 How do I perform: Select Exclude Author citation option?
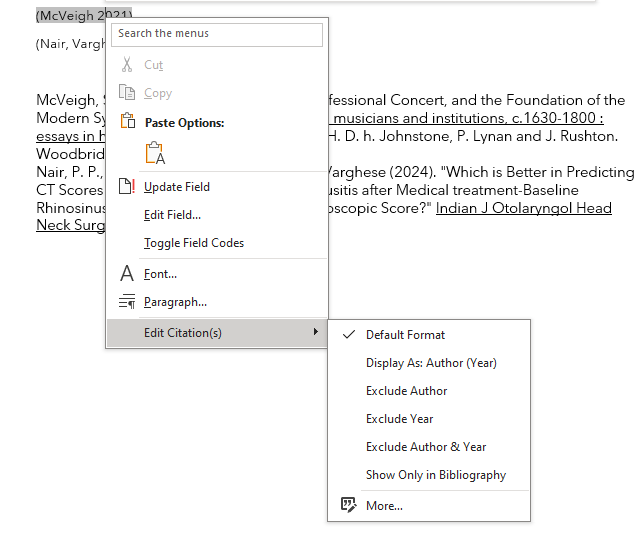click(406, 391)
